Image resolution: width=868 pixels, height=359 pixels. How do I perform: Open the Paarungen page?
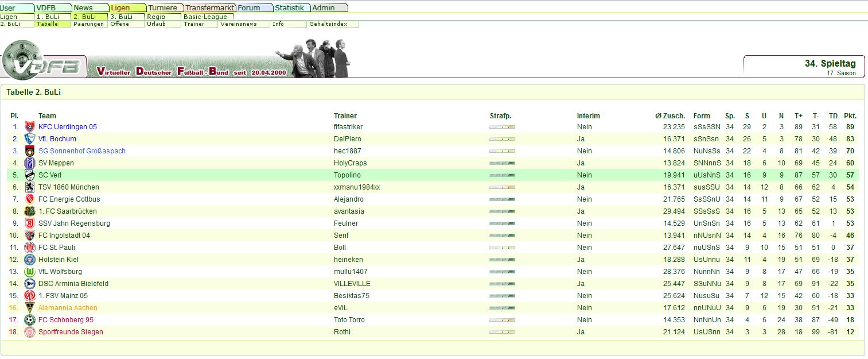91,24
